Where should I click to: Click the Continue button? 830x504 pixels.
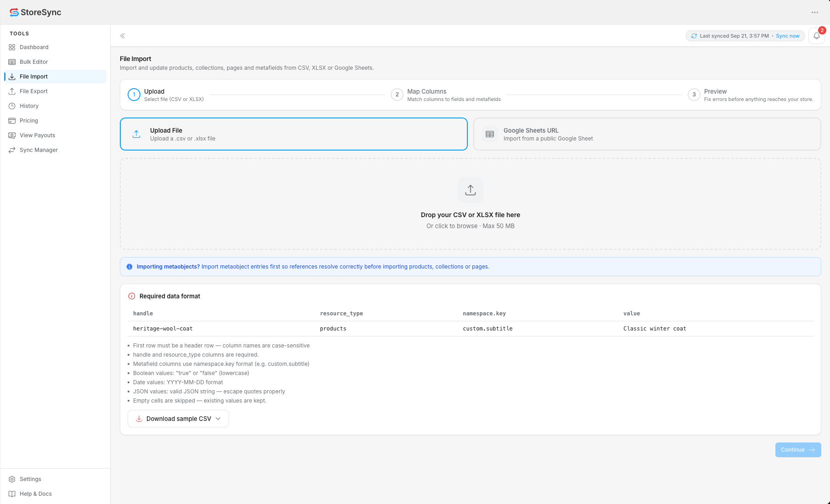(798, 450)
